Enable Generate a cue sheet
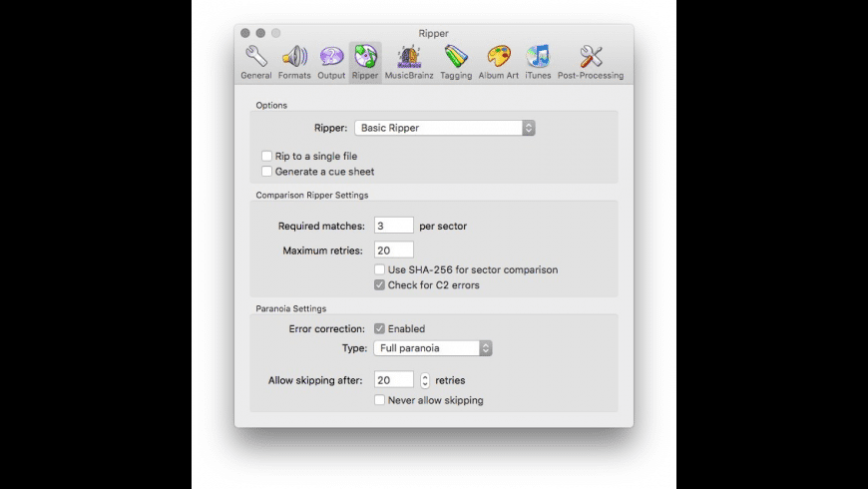This screenshot has width=868, height=489. [x=266, y=172]
